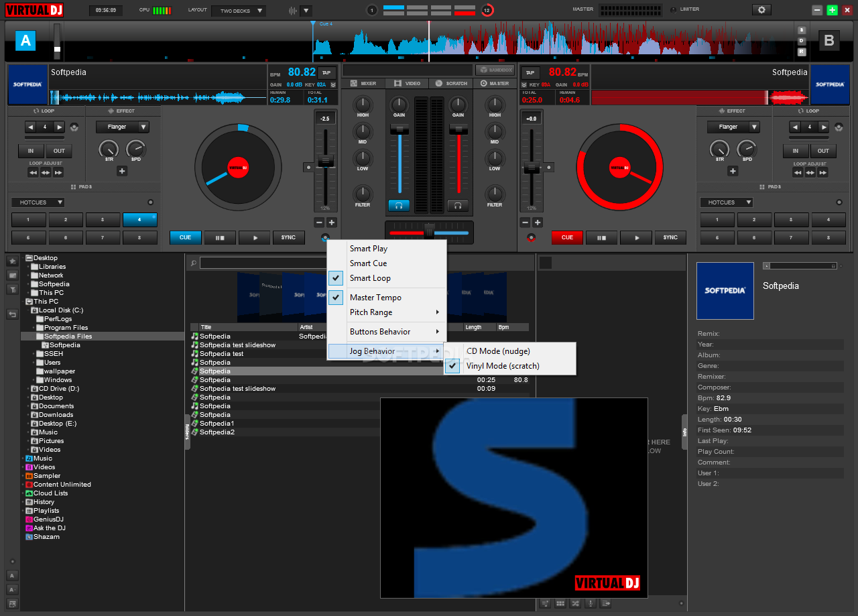Open deck B Hotcues pads dropdown
Image resolution: width=858 pixels, height=616 pixels.
click(x=727, y=202)
